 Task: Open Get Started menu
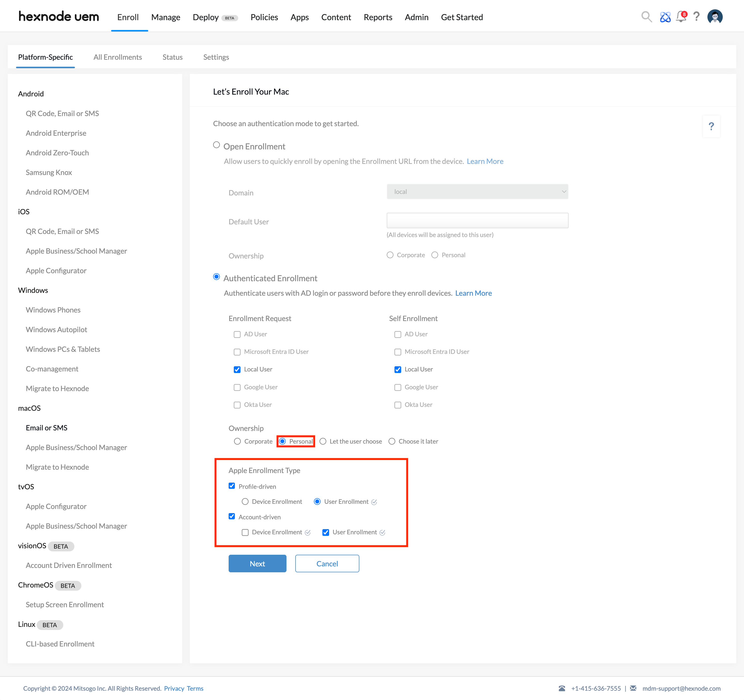462,17
